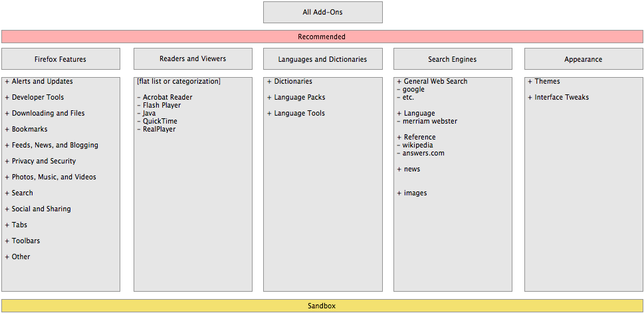The image size is (644, 313).
Task: Choose the Flash Player entry
Action: tap(161, 105)
